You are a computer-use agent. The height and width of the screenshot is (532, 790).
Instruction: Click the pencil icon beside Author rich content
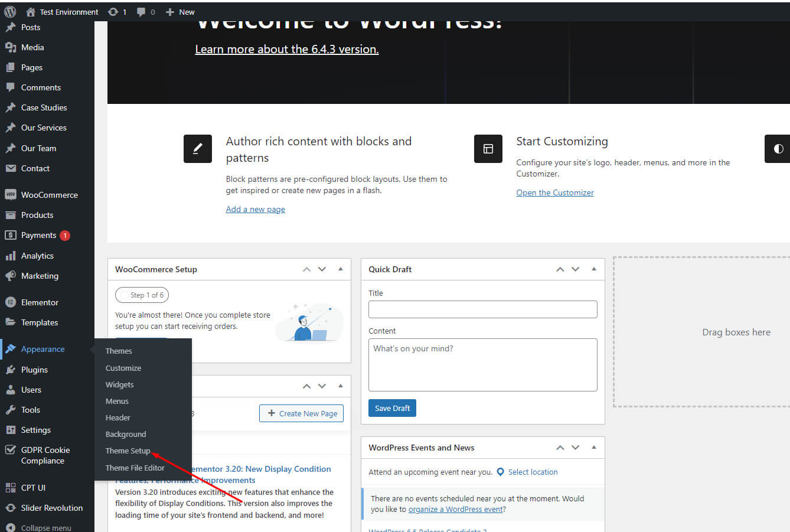(x=198, y=149)
